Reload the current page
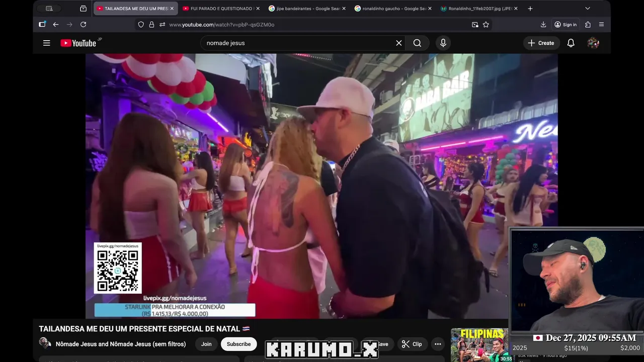 [x=84, y=25]
